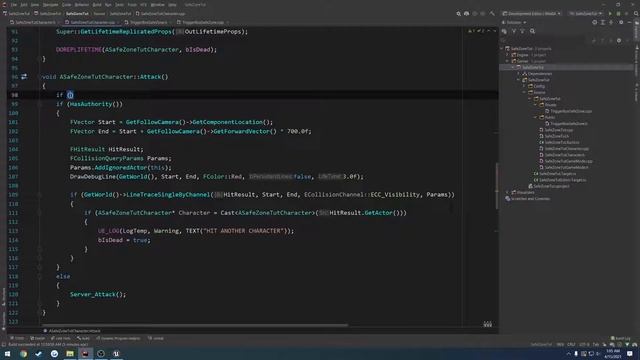Open Unreal Engine from the taskbar
This screenshot has width=640, height=360.
tap(116, 353)
